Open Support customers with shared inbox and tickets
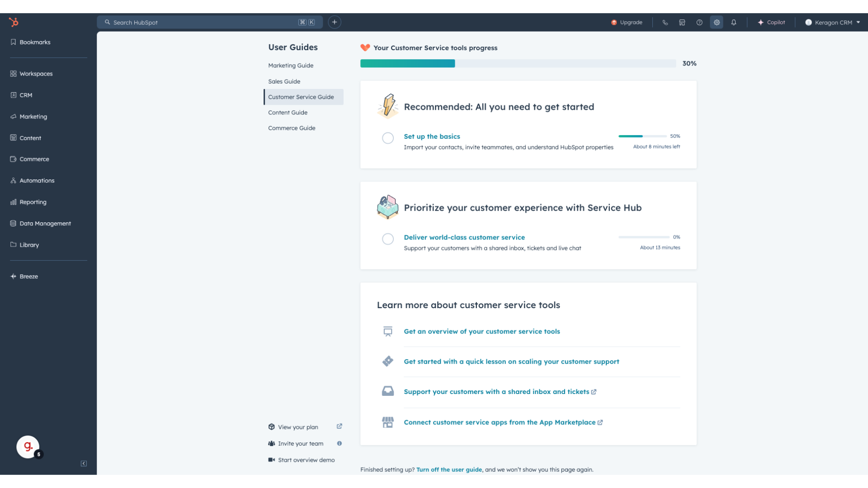This screenshot has width=868, height=488. (500, 392)
